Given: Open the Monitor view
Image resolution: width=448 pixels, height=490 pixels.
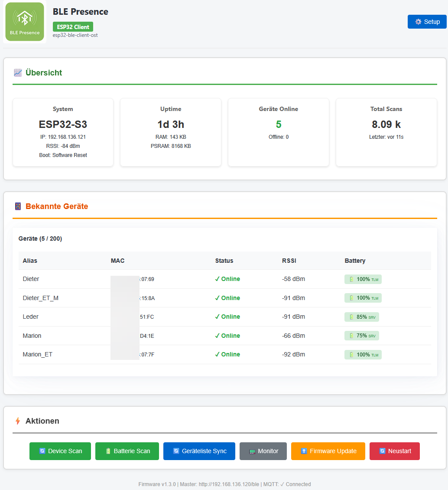Looking at the screenshot, I should (x=263, y=451).
